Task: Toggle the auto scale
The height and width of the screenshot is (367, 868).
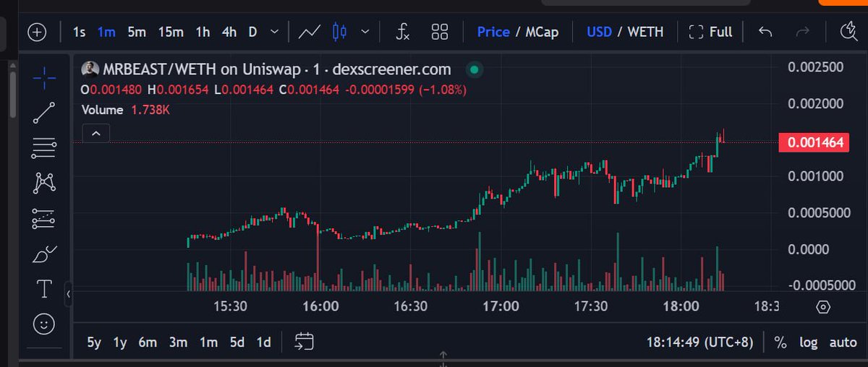Action: click(x=843, y=342)
